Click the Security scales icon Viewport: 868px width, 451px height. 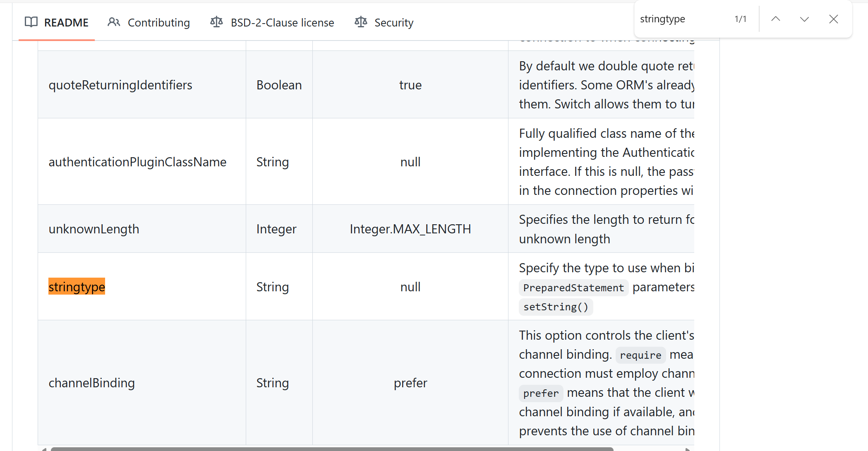pos(361,22)
